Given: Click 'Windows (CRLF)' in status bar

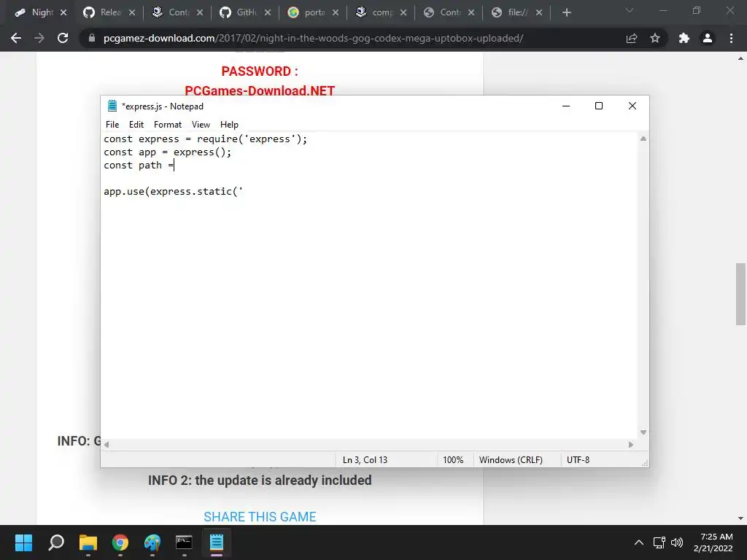Looking at the screenshot, I should (511, 460).
